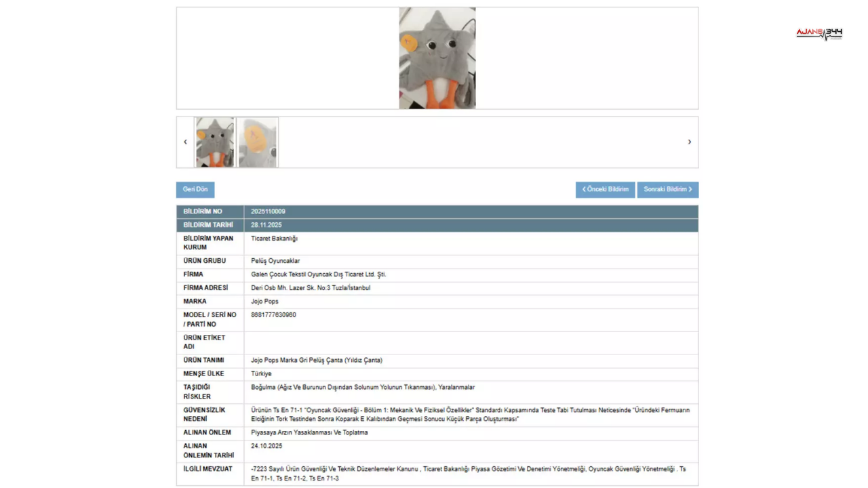The image size is (868, 488).
Task: Click the Türkiye origin country value
Action: click(x=261, y=374)
